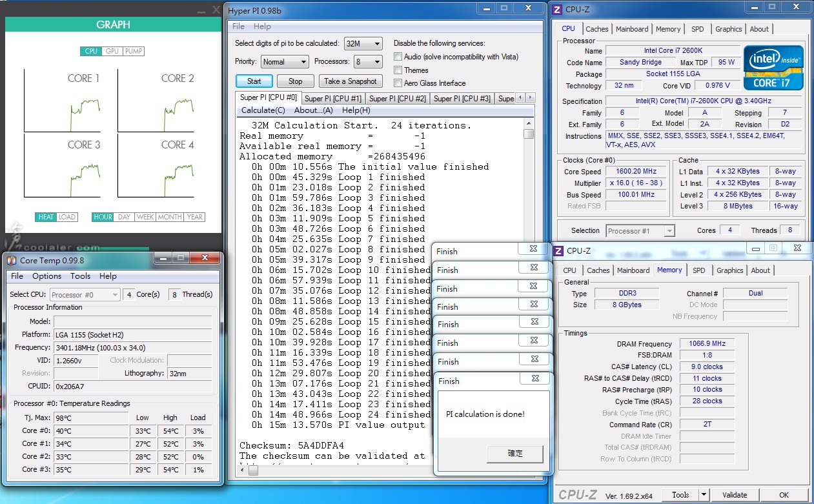The height and width of the screenshot is (504, 814).
Task: Switch graph to HEAT mode
Action: coord(46,217)
